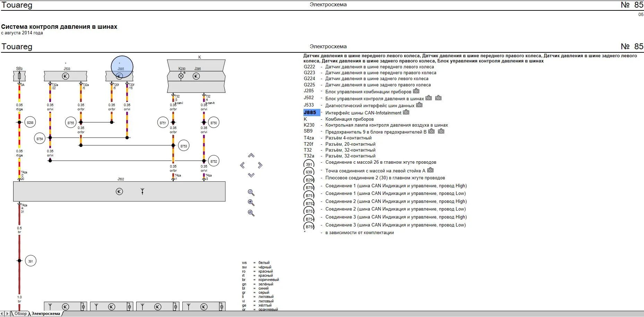This screenshot has height=317, width=644.
Task: Select the highlighted J885 legend entry
Action: click(311, 112)
